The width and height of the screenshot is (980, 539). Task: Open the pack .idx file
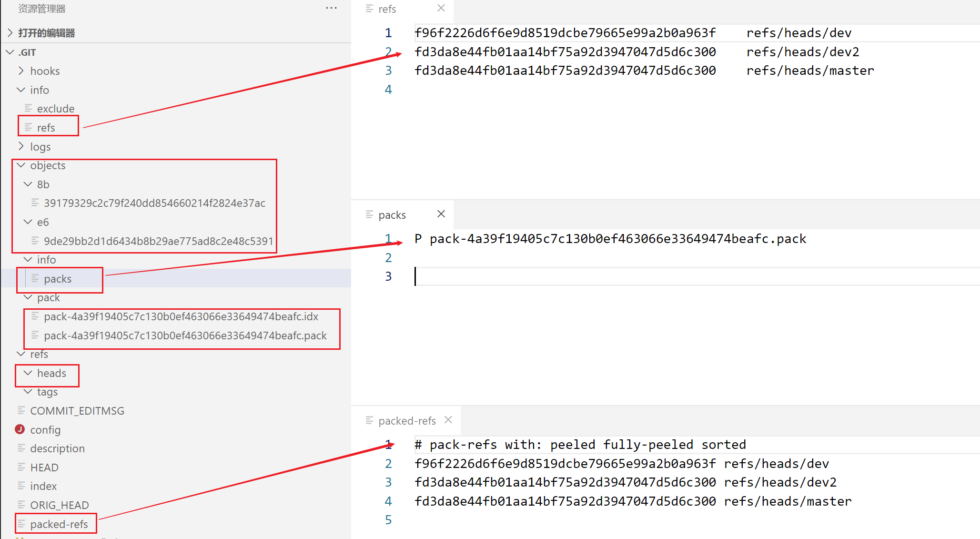pos(181,316)
